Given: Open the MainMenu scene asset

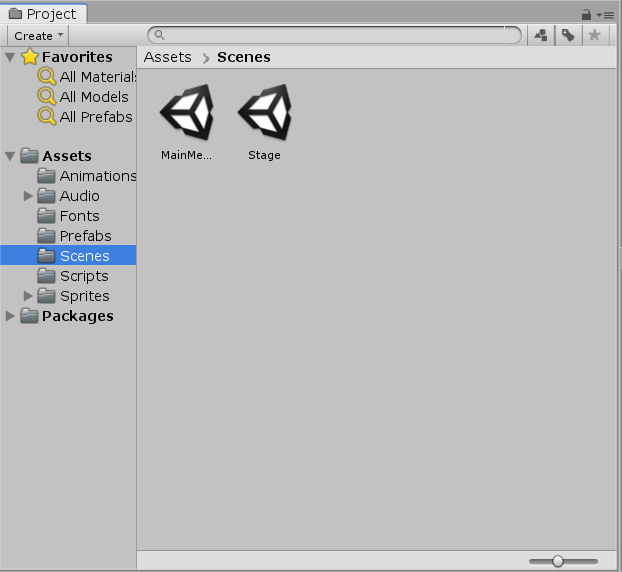Looking at the screenshot, I should coord(186,121).
